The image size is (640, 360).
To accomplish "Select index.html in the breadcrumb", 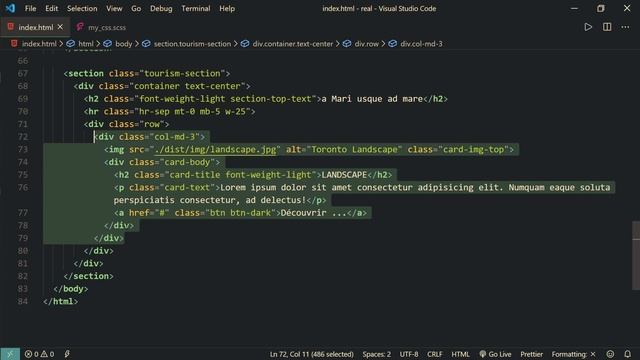I will 39,44.
